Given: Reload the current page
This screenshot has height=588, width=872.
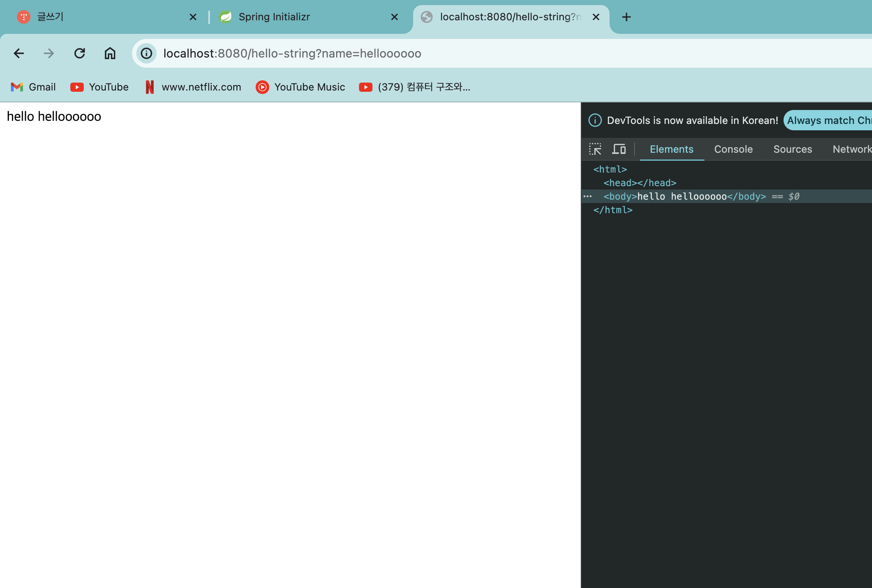Looking at the screenshot, I should 80,53.
